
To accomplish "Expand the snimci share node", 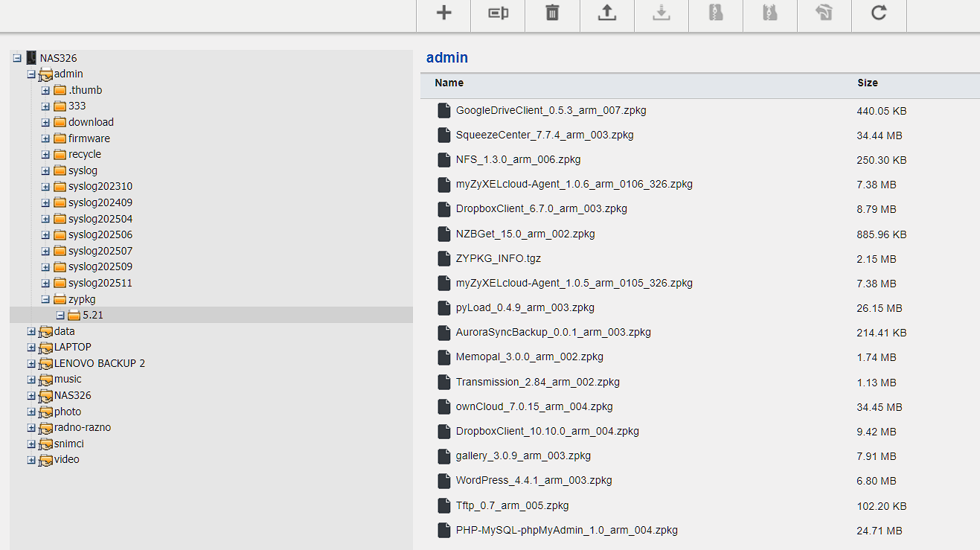I will tap(31, 444).
